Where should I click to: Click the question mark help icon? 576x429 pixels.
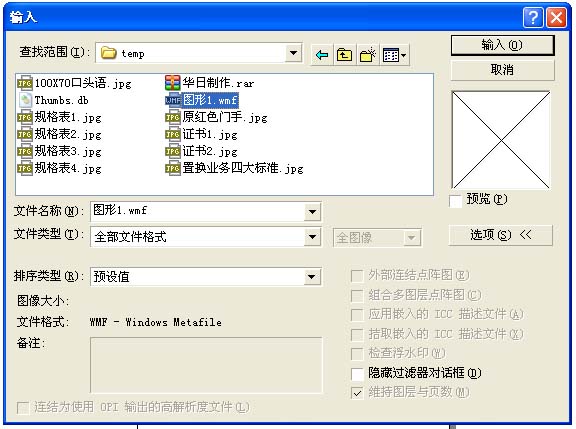[533, 17]
